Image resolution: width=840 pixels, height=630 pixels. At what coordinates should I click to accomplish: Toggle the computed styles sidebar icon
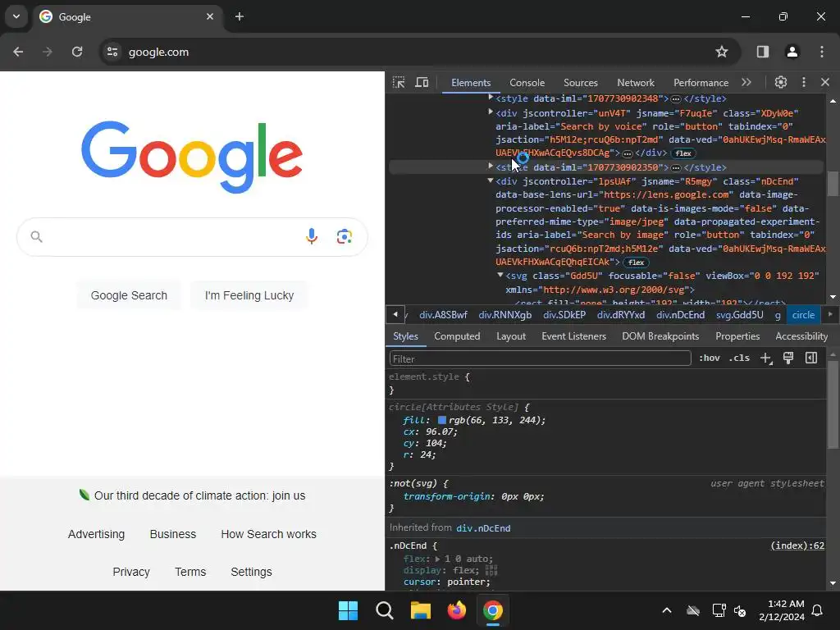point(811,358)
